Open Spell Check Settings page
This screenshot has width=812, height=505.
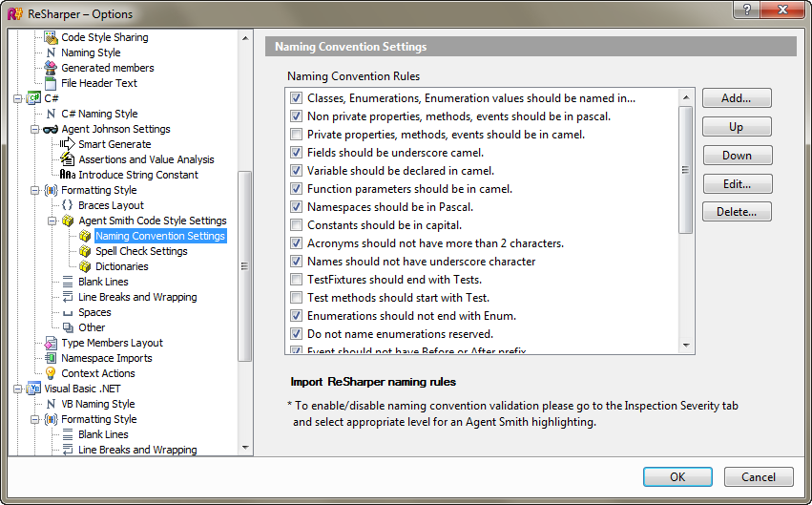(141, 251)
